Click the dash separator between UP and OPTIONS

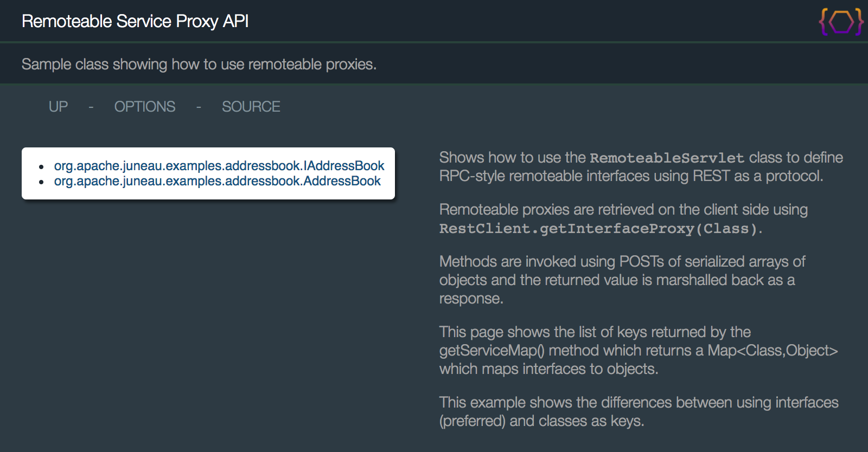(x=91, y=107)
